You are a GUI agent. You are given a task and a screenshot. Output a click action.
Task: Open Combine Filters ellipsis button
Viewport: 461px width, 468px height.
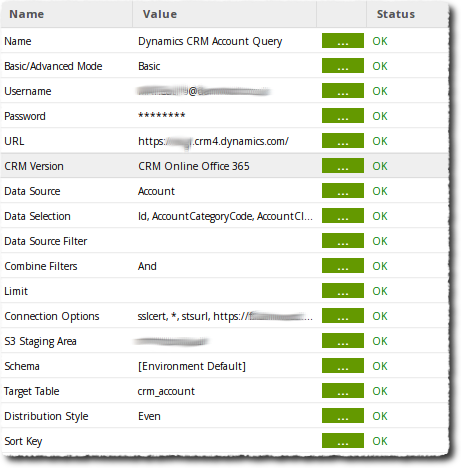(x=343, y=266)
